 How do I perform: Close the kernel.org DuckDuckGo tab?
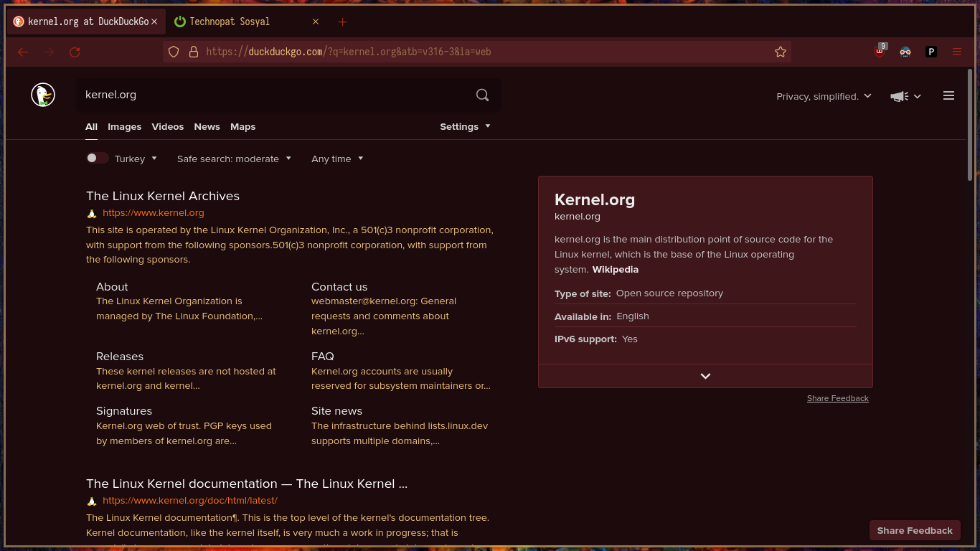coord(154,22)
